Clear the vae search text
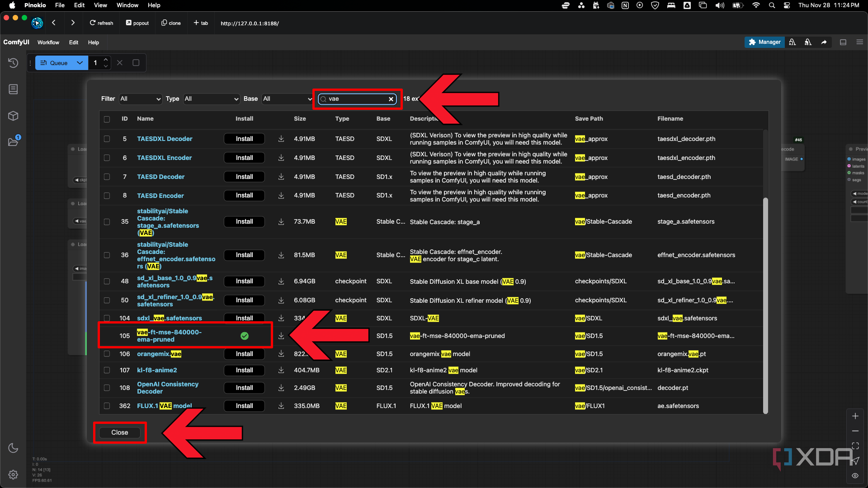The height and width of the screenshot is (488, 868). (391, 99)
